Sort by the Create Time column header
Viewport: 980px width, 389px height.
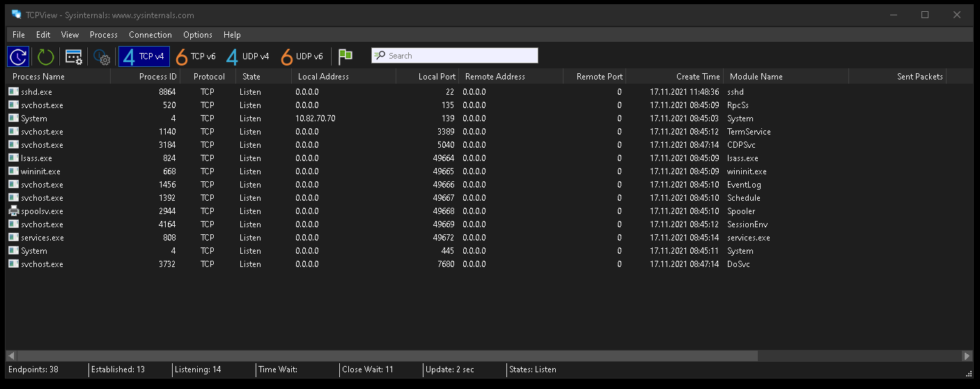pos(674,77)
